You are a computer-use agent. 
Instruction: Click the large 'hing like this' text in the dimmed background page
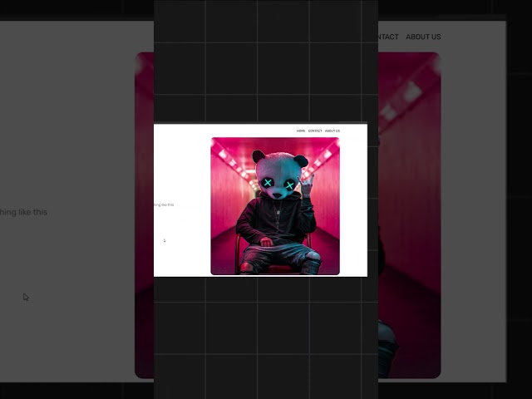(x=23, y=212)
